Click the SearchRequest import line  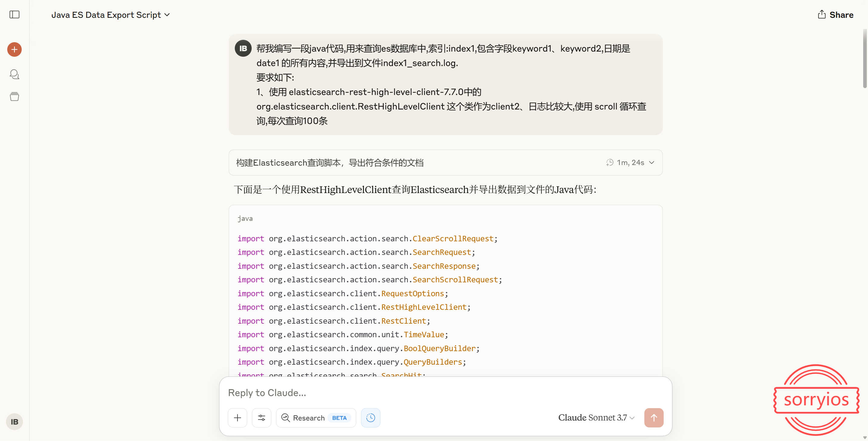356,252
